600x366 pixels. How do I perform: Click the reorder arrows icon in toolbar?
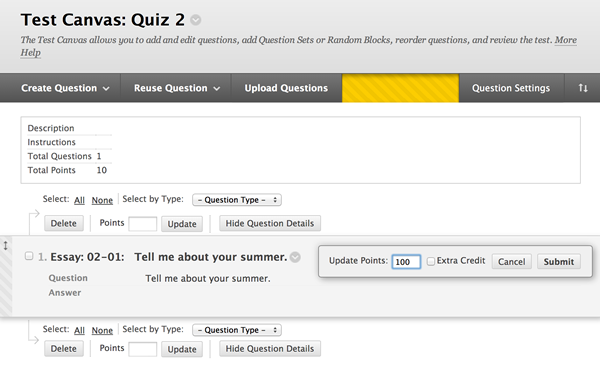pyautogui.click(x=583, y=88)
